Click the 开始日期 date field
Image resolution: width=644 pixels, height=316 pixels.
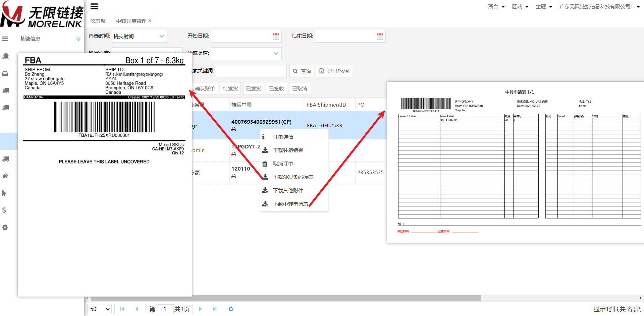[x=246, y=36]
